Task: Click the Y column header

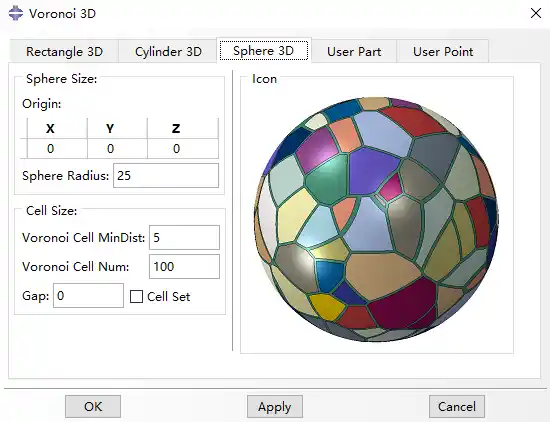Action: (x=117, y=128)
